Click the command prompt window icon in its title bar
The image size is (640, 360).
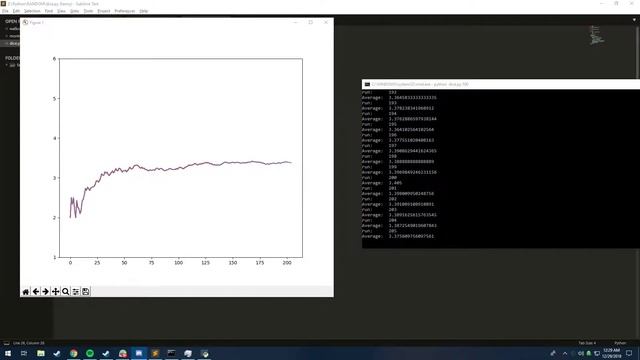(367, 84)
